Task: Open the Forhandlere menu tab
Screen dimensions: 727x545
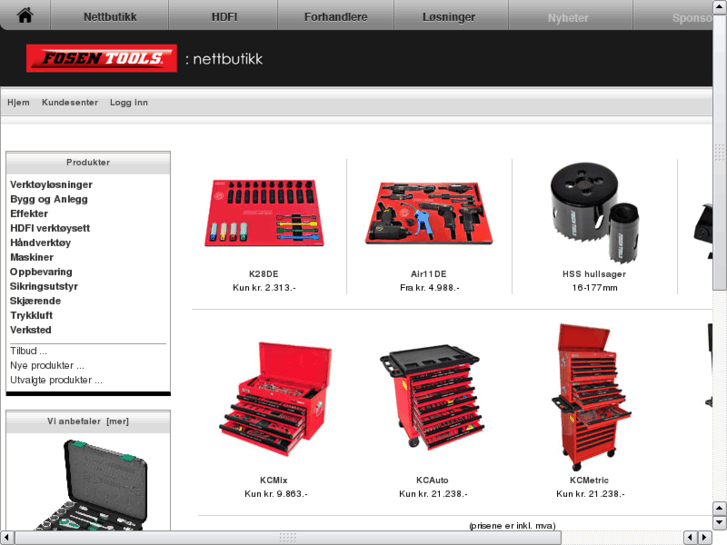Action: (336, 17)
